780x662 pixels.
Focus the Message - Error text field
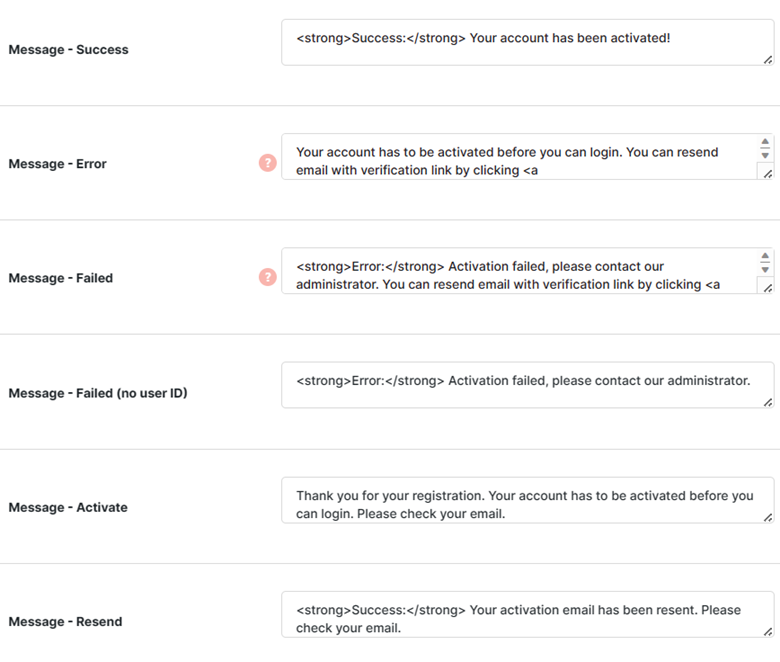click(519, 157)
